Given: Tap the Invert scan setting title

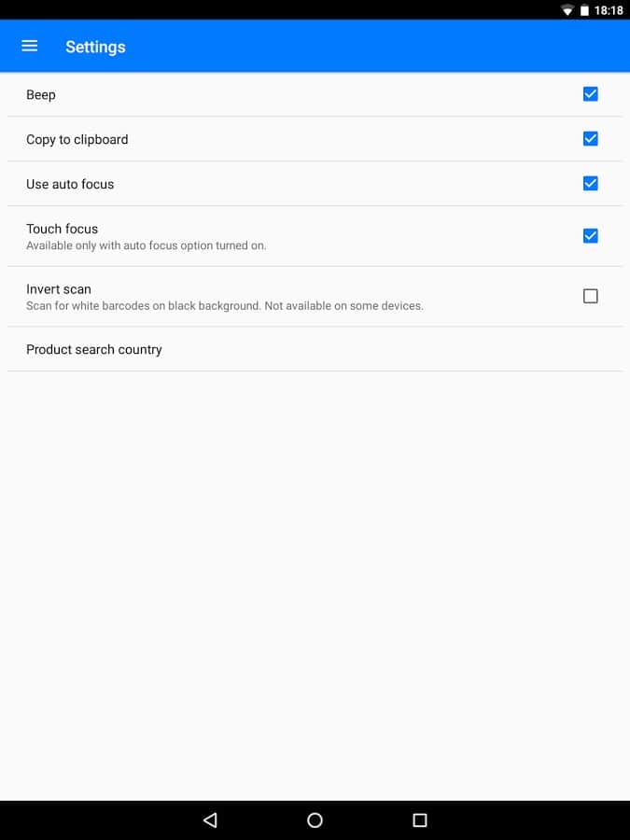Looking at the screenshot, I should (x=59, y=289).
